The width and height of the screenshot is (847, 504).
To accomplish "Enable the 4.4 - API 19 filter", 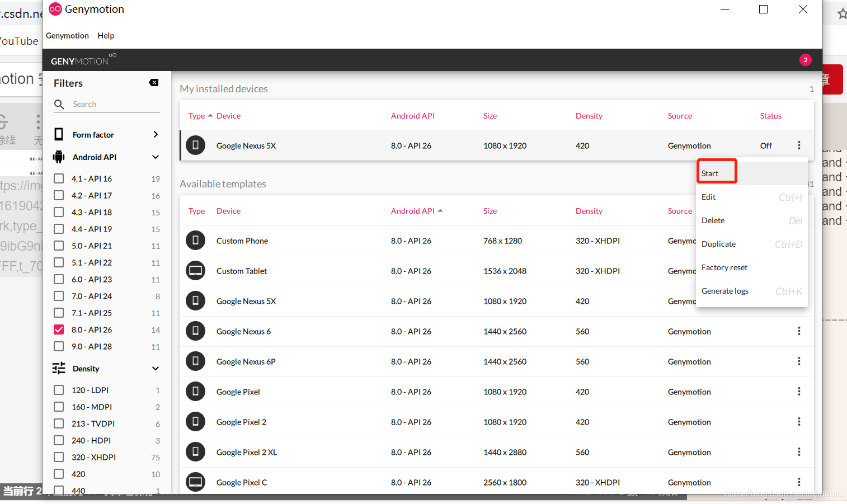I will 59,229.
